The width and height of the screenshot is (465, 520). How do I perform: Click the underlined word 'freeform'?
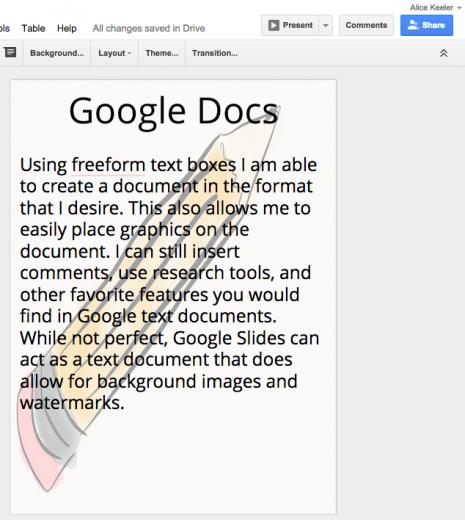pos(108,165)
